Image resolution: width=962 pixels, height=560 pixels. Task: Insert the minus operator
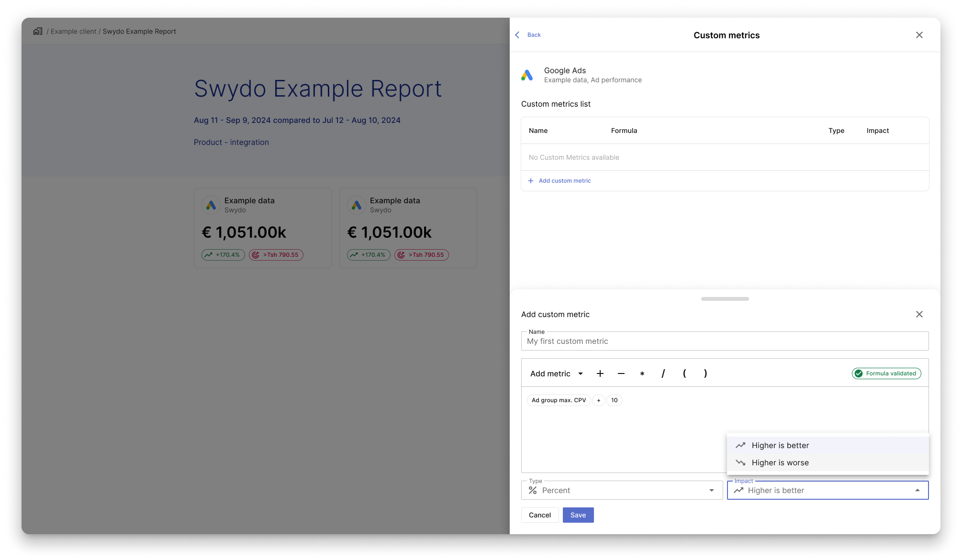(621, 373)
